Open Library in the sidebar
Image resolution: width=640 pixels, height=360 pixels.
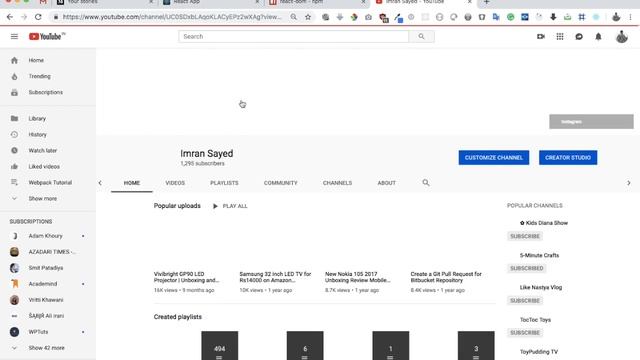coord(48,118)
